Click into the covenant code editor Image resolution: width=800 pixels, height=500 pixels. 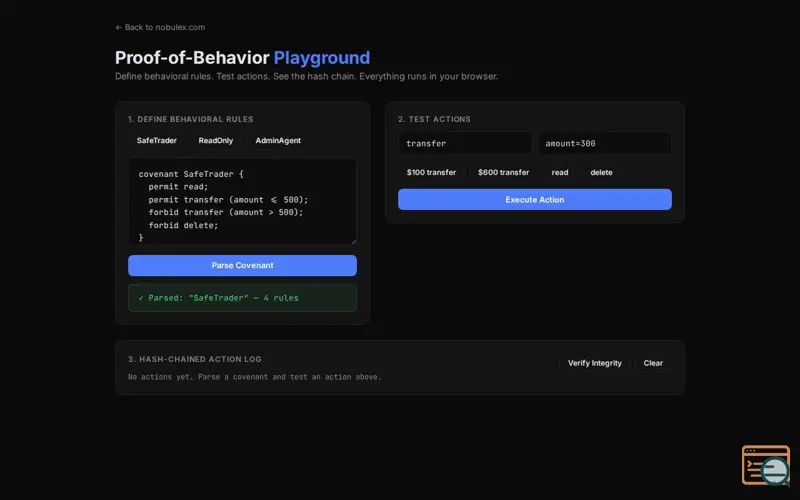click(x=242, y=202)
